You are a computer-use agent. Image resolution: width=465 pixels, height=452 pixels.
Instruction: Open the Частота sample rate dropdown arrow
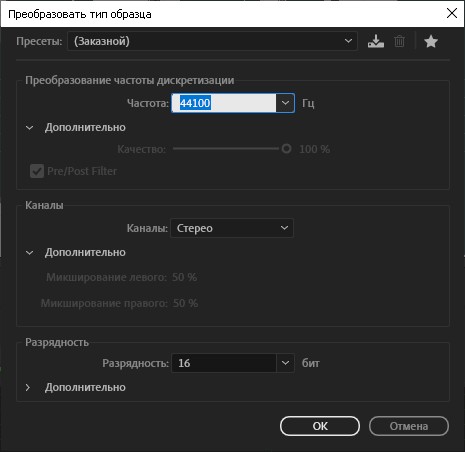tap(285, 103)
